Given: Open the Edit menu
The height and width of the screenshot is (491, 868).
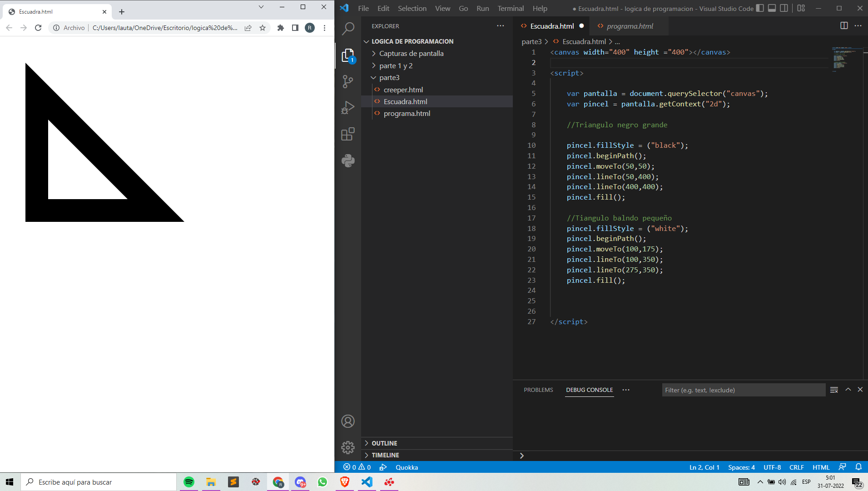Looking at the screenshot, I should 383,8.
